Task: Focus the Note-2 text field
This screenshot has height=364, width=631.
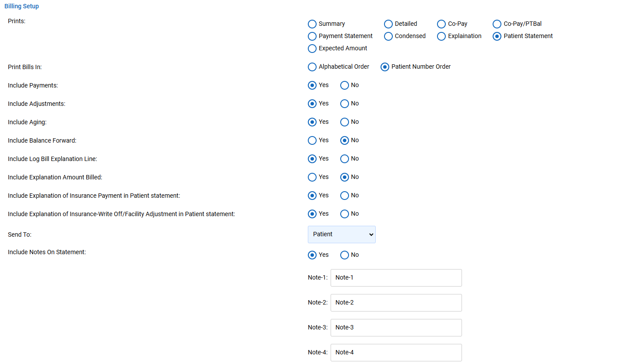Action: click(396, 303)
